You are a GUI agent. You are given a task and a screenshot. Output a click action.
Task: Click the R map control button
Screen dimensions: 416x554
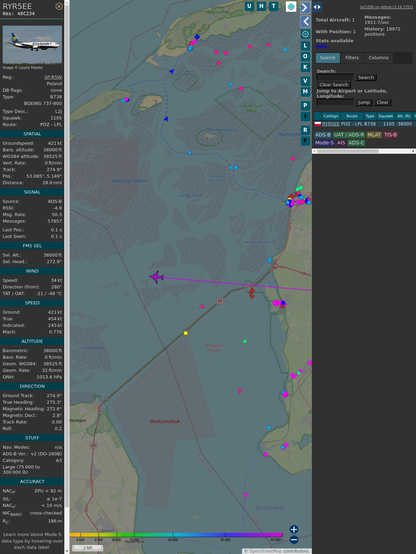[305, 130]
